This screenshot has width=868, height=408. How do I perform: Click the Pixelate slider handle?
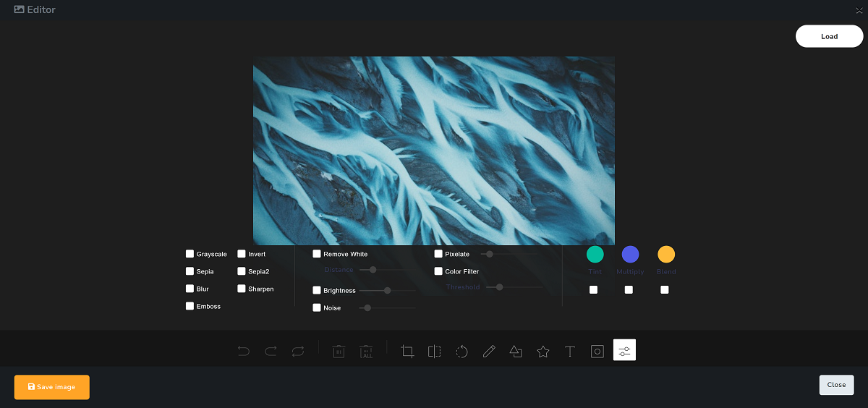pos(490,254)
